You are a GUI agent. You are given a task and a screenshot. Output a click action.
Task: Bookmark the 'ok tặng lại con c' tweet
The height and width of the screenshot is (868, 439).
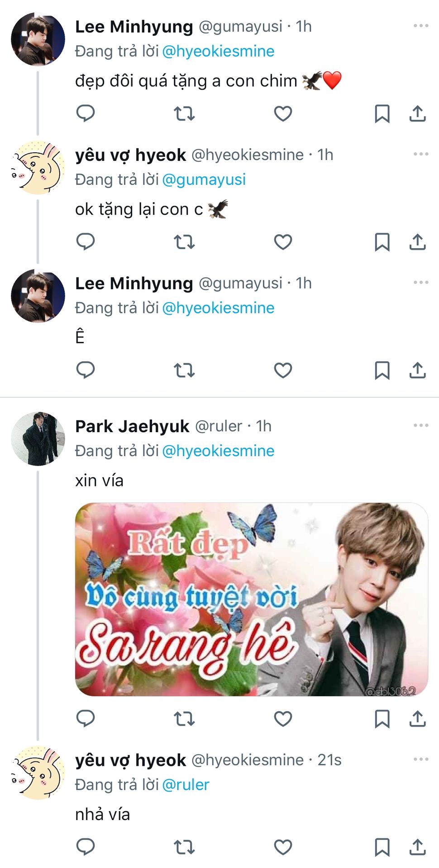382,242
